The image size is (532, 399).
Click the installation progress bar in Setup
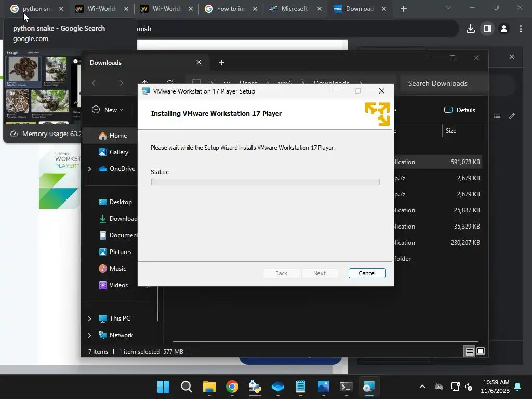point(265,182)
